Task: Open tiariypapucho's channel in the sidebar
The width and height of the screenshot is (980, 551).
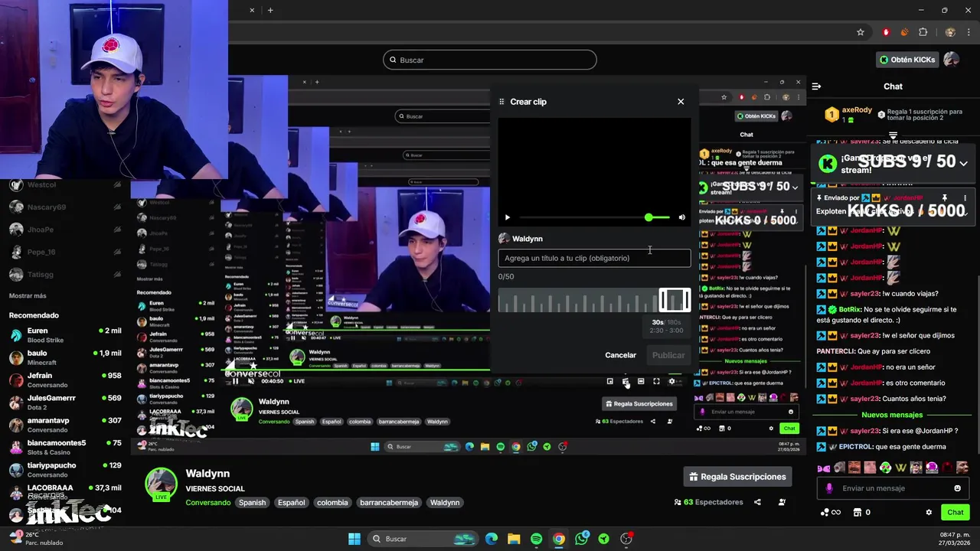Action: (x=65, y=469)
